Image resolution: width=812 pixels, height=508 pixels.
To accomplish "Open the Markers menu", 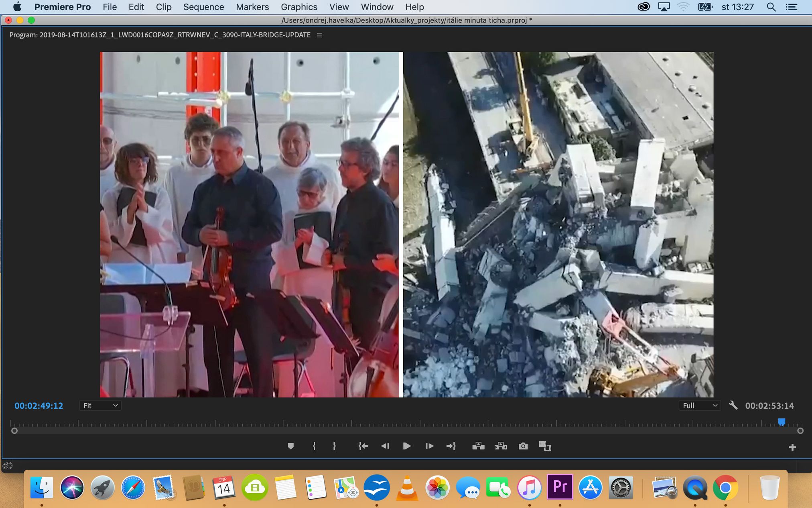I will point(252,7).
